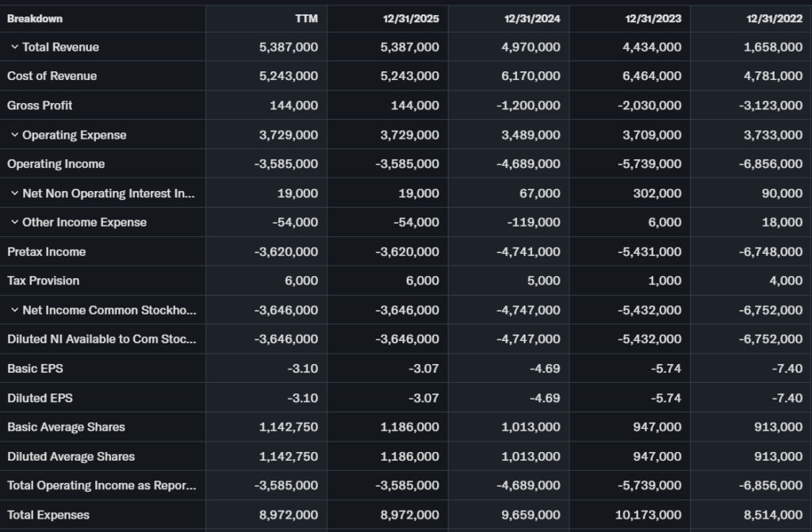Image resolution: width=812 pixels, height=532 pixels.
Task: Select the Total Expenses row label
Action: (x=48, y=515)
